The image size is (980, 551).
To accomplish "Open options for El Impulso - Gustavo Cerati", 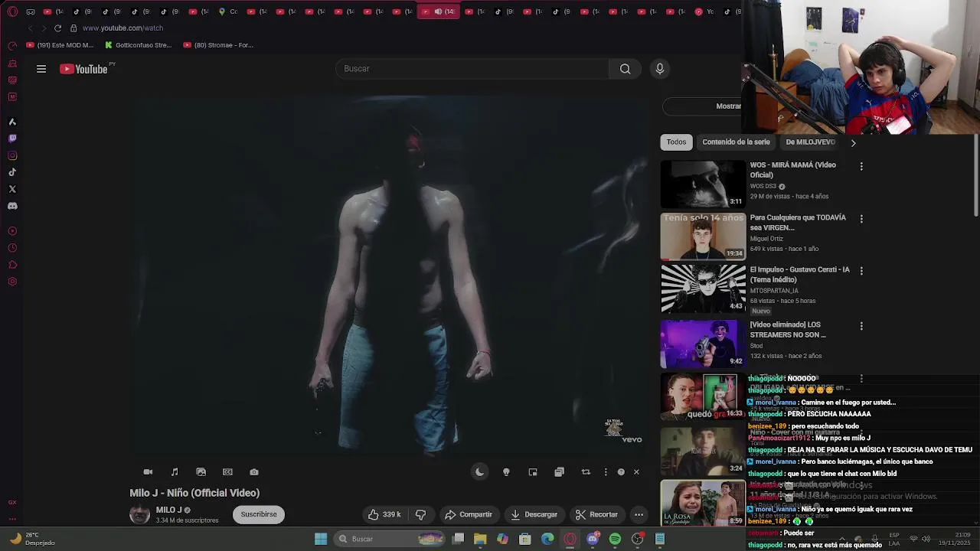I will pos(861,271).
